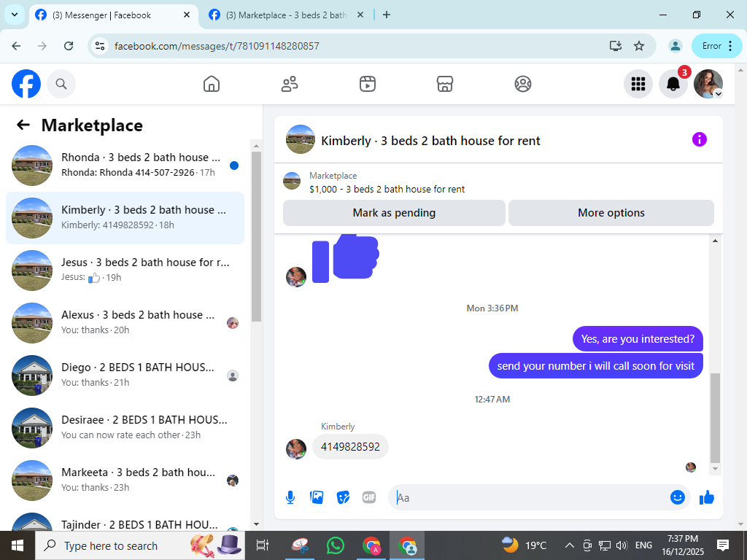Click conversation scrollbar thumb
The width and height of the screenshot is (747, 560).
click(x=715, y=418)
